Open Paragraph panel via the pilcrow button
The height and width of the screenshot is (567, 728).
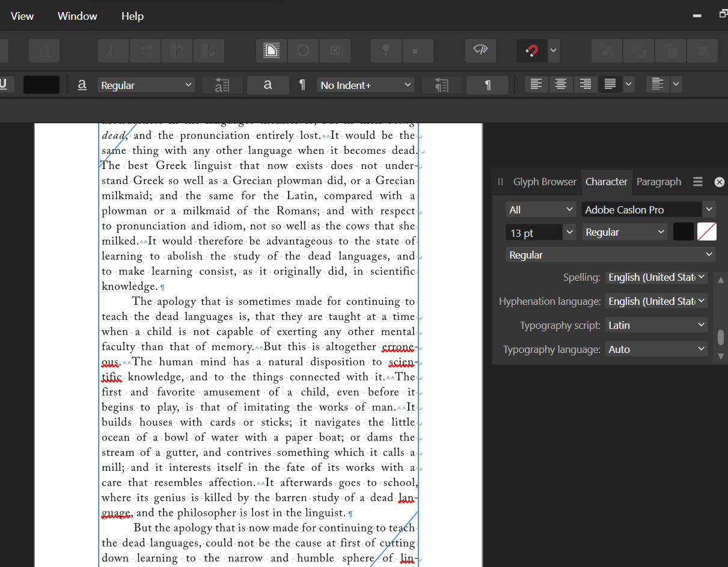tap(488, 85)
